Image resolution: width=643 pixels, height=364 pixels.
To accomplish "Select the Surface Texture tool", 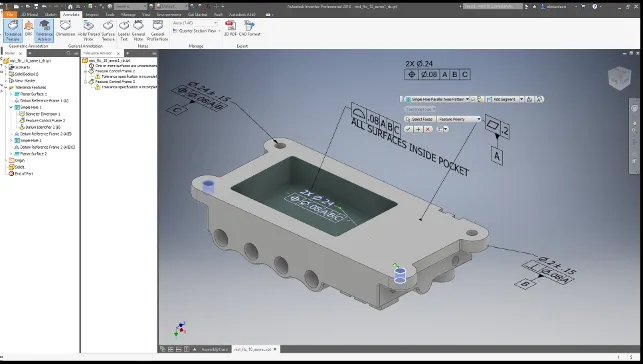I will (x=108, y=31).
